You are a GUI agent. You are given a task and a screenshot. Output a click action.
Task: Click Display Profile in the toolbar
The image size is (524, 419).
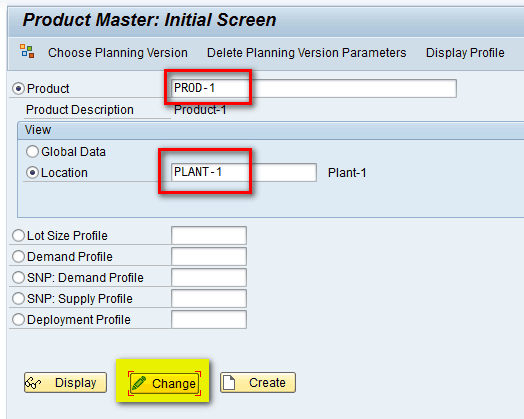(465, 53)
